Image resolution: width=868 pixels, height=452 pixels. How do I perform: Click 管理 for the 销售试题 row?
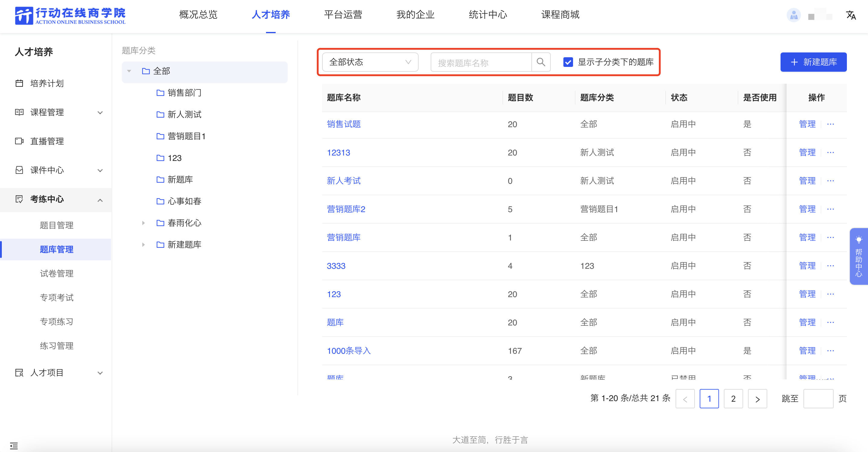tap(807, 124)
